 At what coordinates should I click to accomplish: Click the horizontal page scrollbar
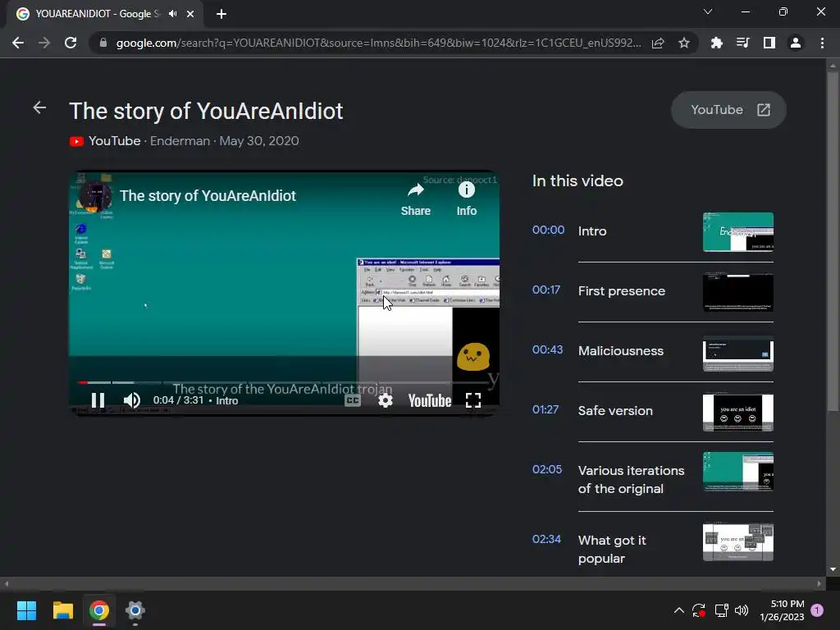(x=413, y=583)
